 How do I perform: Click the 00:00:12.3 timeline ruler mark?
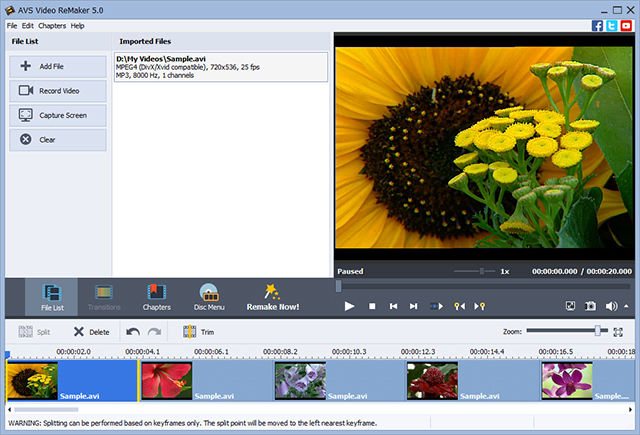[418, 351]
